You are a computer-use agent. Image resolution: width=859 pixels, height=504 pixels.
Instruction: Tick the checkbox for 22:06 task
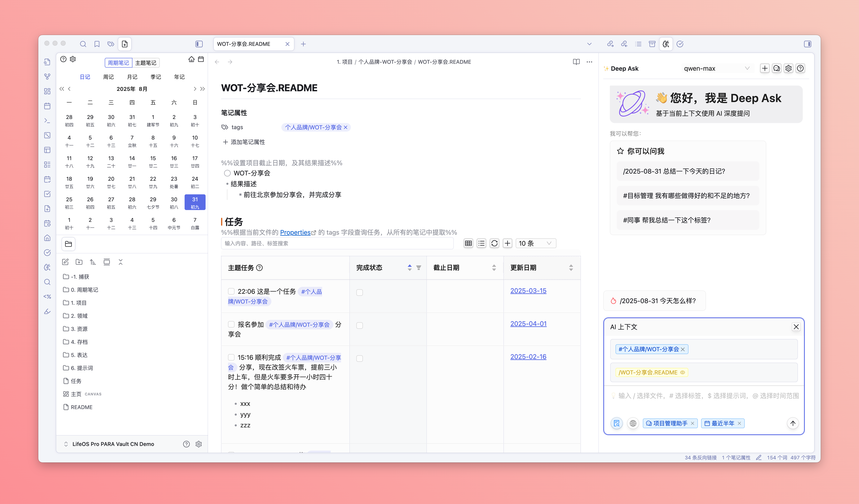click(x=231, y=291)
